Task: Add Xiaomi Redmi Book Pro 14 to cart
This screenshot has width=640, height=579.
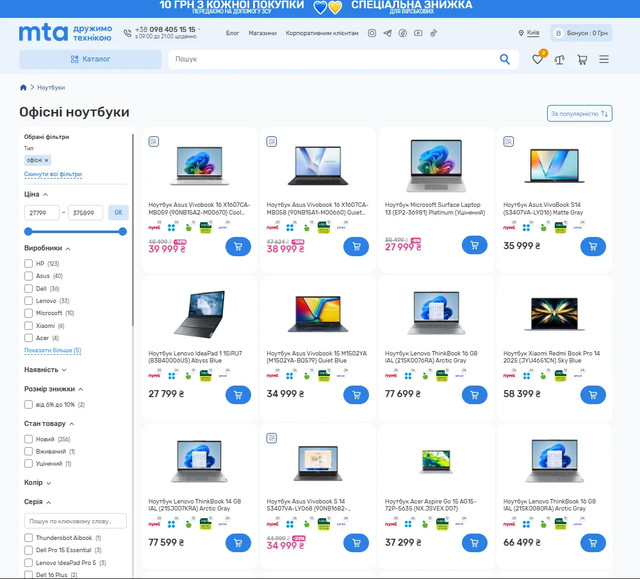Action: (593, 395)
